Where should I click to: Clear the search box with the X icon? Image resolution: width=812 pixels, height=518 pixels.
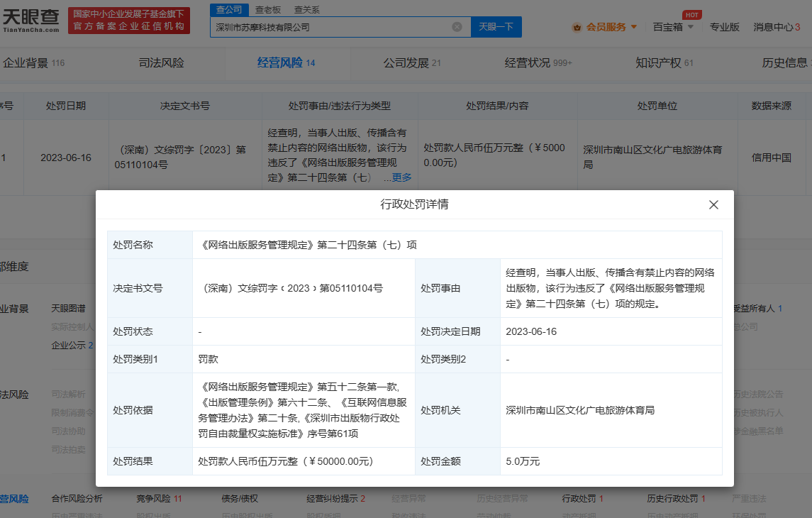pyautogui.click(x=457, y=27)
